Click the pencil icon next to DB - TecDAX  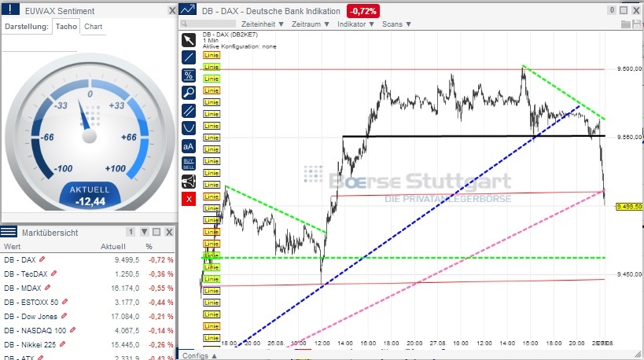pos(53,274)
